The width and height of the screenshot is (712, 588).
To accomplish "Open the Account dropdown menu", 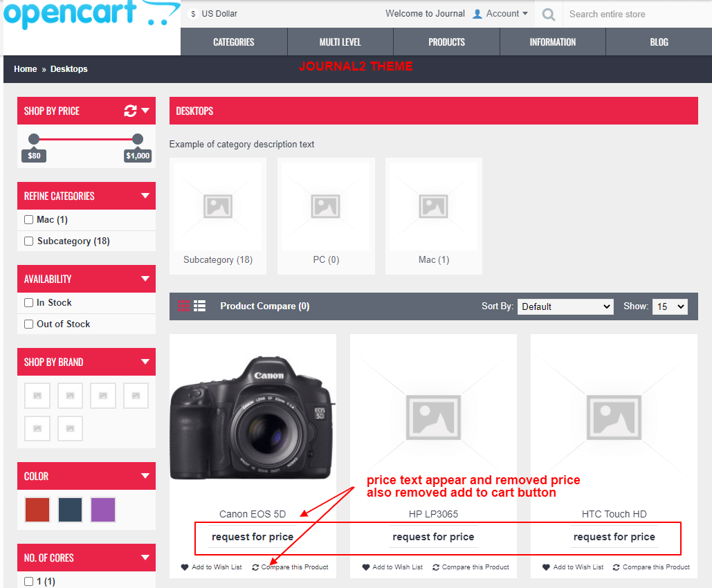I will (x=500, y=13).
